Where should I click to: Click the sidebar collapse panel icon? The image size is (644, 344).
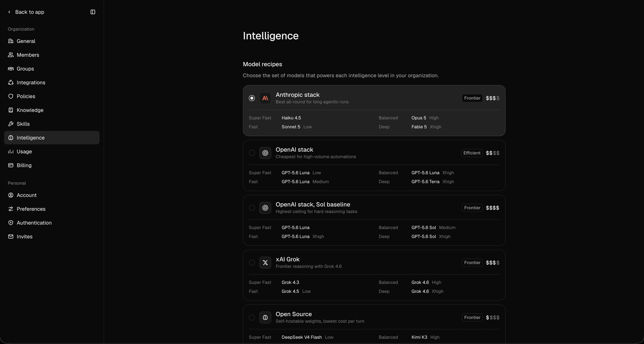[x=93, y=12]
